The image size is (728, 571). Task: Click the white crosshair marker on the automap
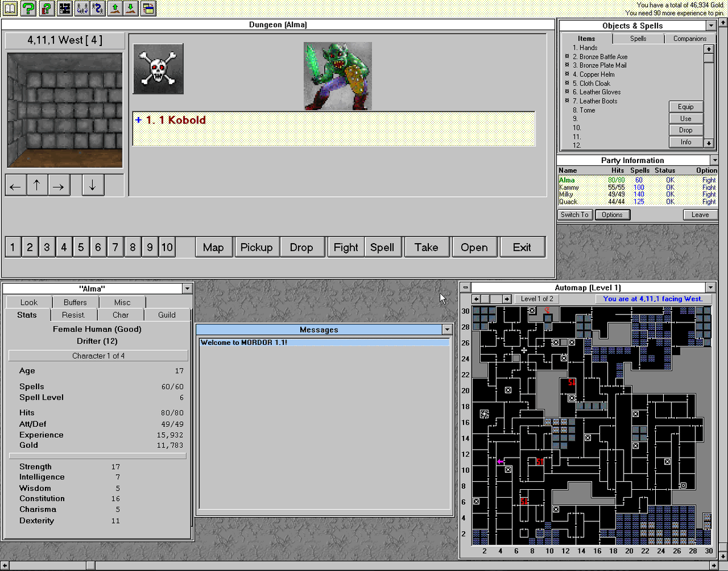pos(524,350)
